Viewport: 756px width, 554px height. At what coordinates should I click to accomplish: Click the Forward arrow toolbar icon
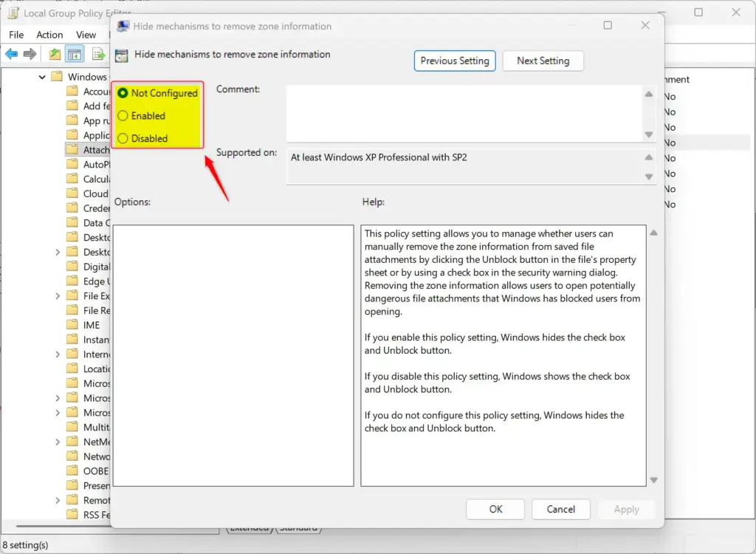click(30, 54)
